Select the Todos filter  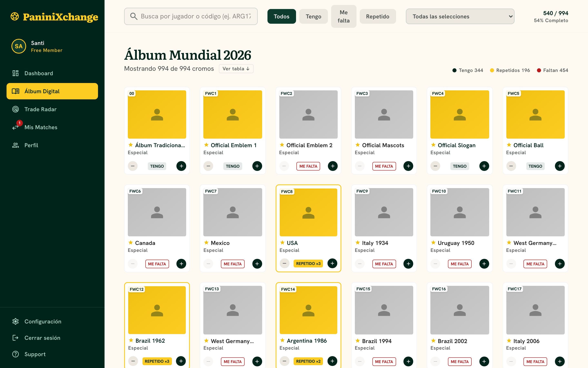click(x=282, y=16)
